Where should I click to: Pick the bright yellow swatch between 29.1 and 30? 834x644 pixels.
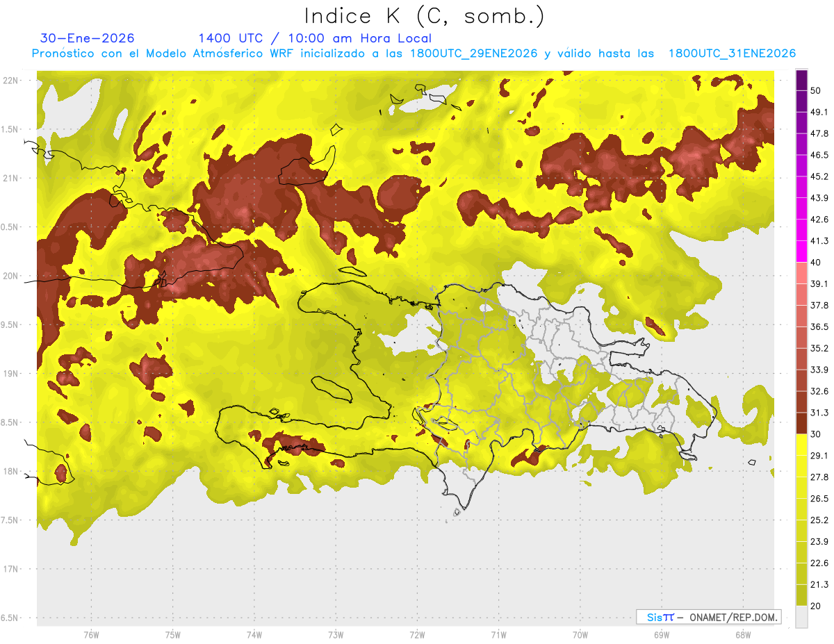801,445
